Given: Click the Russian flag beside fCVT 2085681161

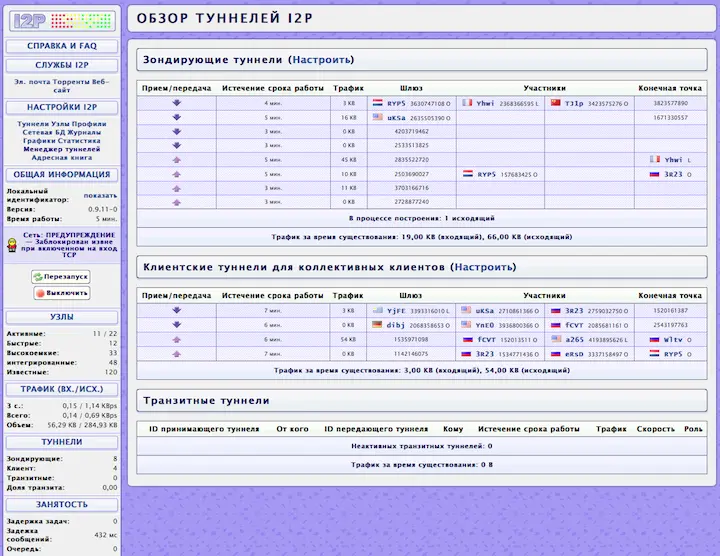Looking at the screenshot, I should (556, 325).
